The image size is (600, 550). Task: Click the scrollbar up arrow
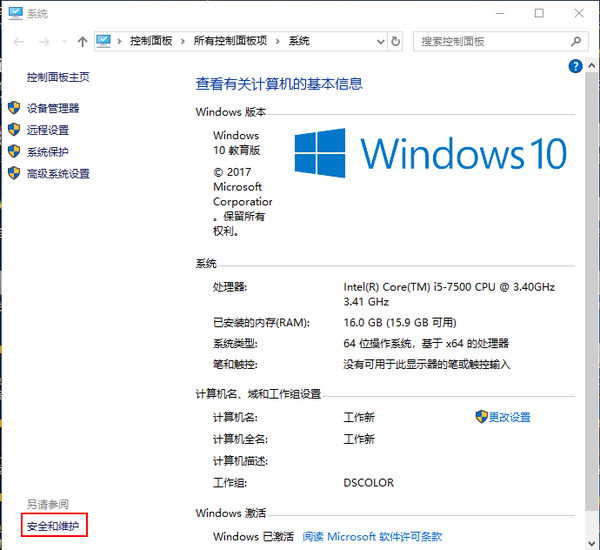tap(592, 65)
